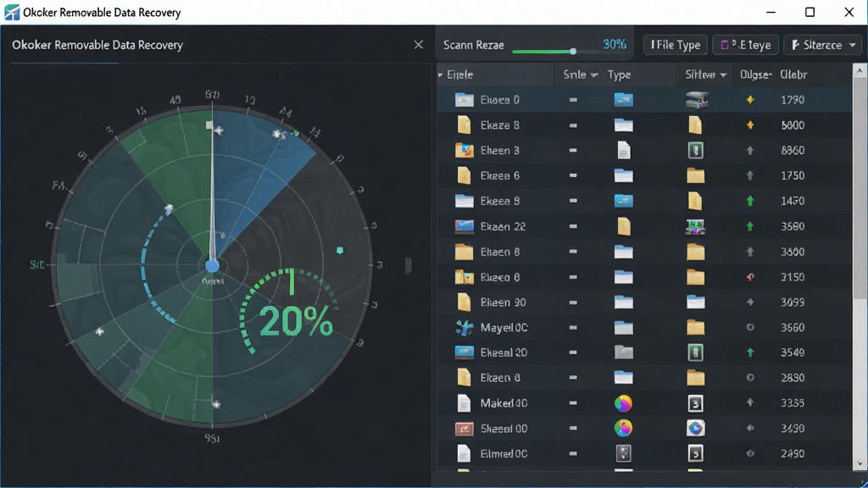Image resolution: width=868 pixels, height=488 pixels.
Task: Click the circle status icon in the 3660 row
Action: pos(750,328)
